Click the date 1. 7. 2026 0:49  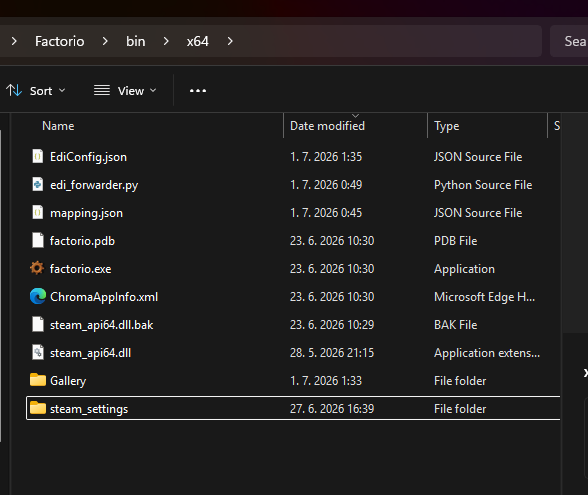(x=326, y=185)
